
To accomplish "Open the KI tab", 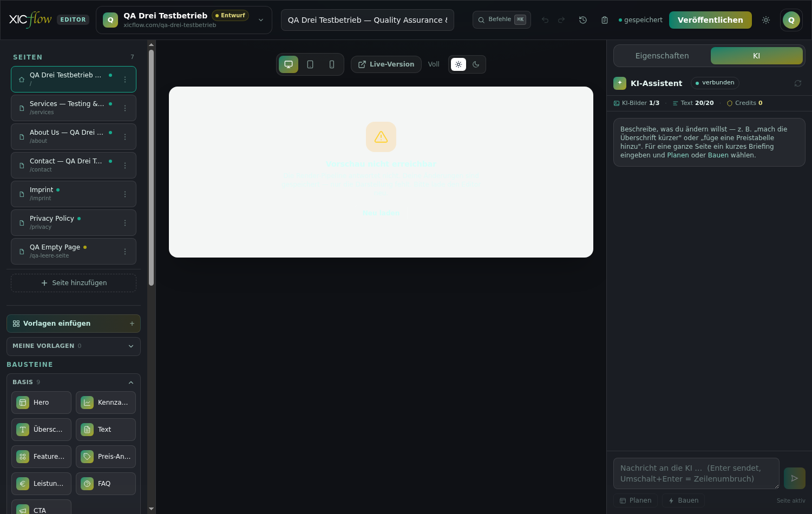I will point(757,56).
